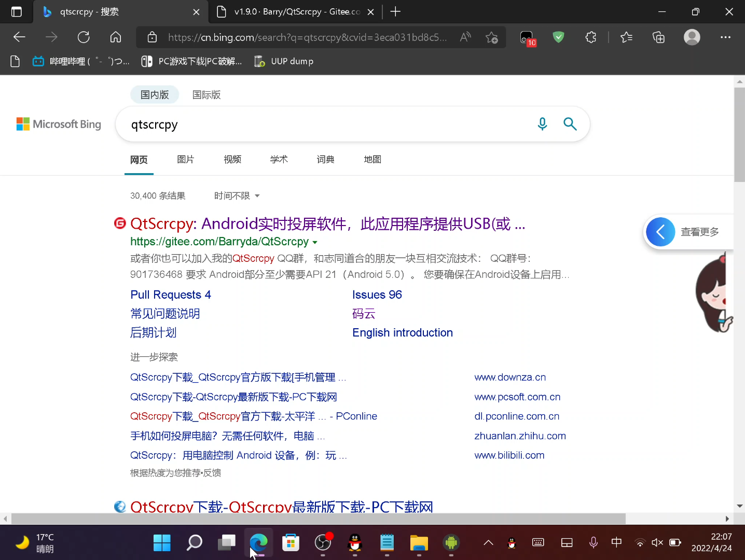Open the tab actions menu icon
The image size is (745, 560).
point(17,12)
